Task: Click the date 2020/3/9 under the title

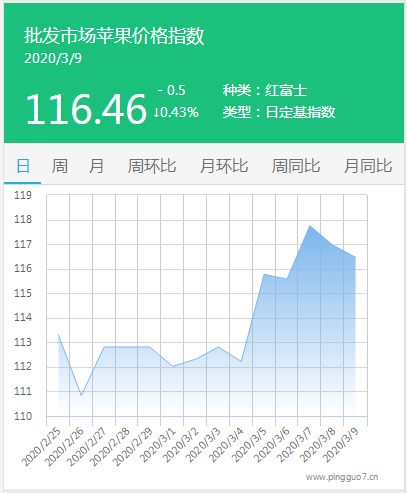Action: click(x=53, y=58)
